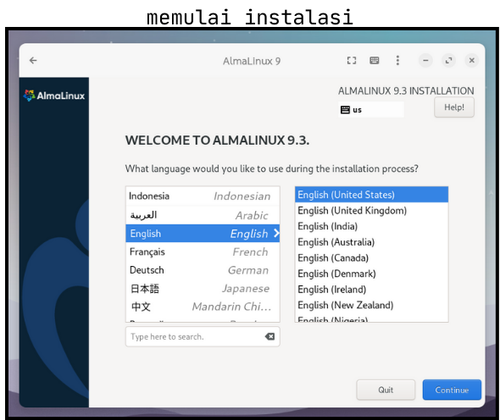Click the Help! button
The width and height of the screenshot is (500, 420).
point(454,107)
